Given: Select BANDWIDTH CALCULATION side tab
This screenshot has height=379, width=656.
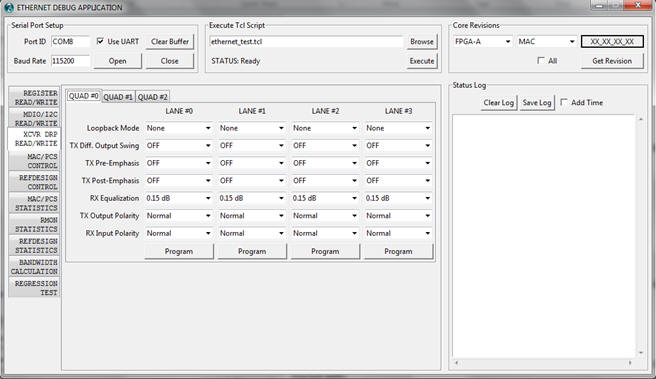Looking at the screenshot, I should (x=34, y=267).
